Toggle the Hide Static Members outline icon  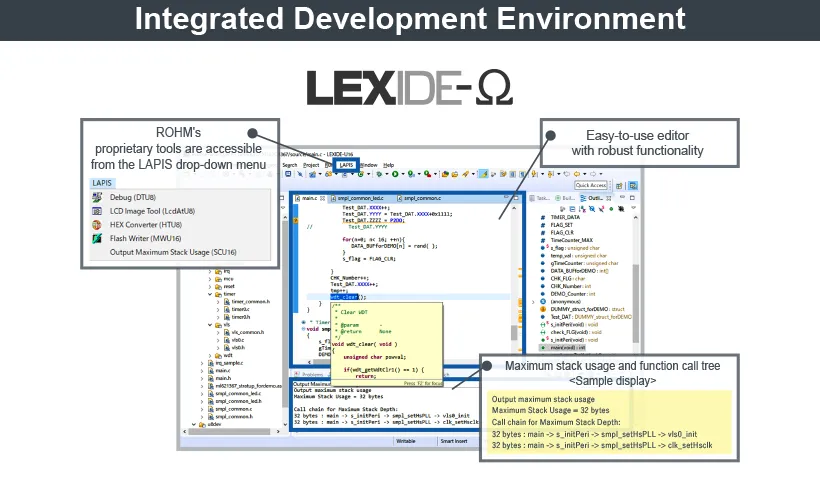[x=601, y=209]
